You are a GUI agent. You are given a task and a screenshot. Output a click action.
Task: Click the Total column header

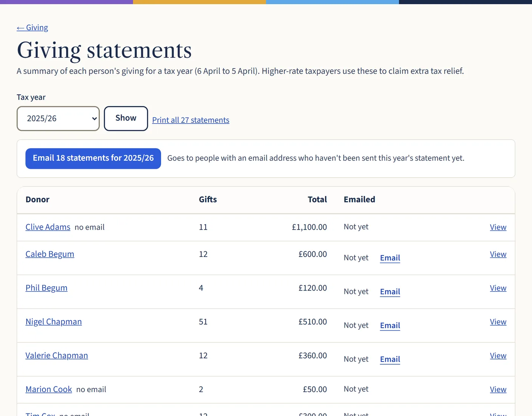tap(317, 200)
